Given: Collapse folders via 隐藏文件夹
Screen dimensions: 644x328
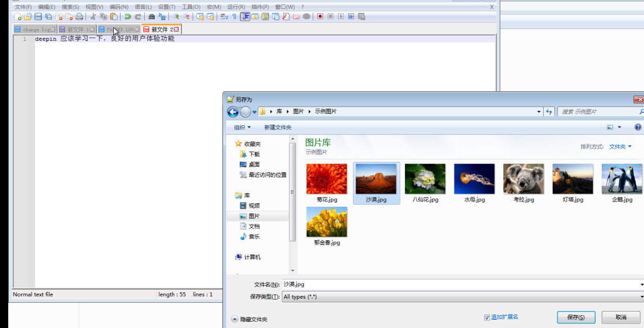Looking at the screenshot, I should click(249, 319).
